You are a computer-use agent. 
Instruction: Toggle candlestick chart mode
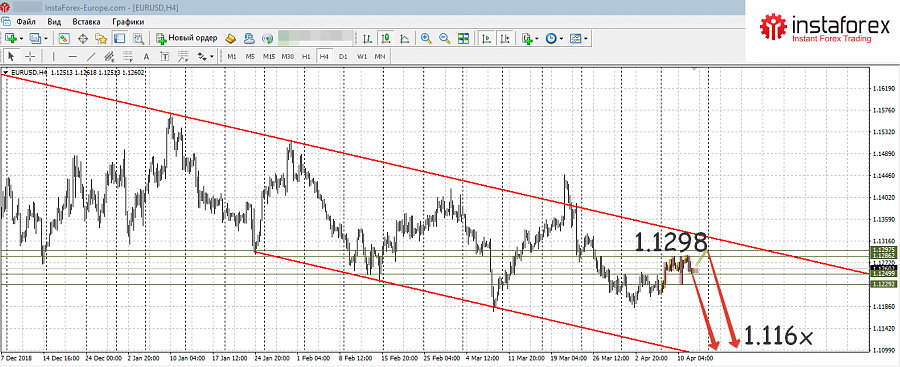[x=386, y=38]
